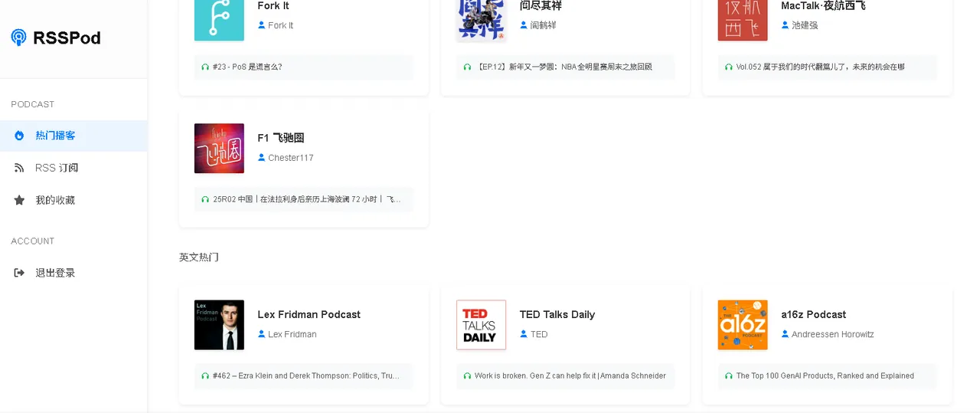980x413 pixels.
Task: Play the Work is broken episode
Action: [x=566, y=375]
